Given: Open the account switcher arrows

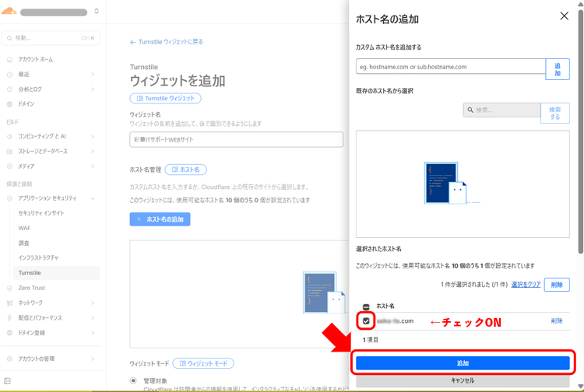Looking at the screenshot, I should coord(97,11).
